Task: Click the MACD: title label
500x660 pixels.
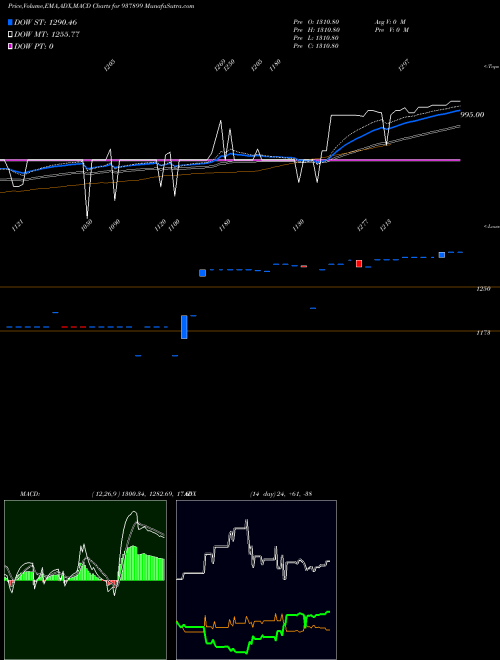Action: click(30, 494)
